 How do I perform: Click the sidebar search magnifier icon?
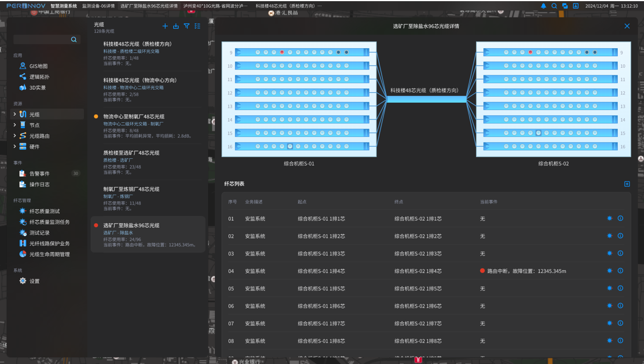(74, 39)
